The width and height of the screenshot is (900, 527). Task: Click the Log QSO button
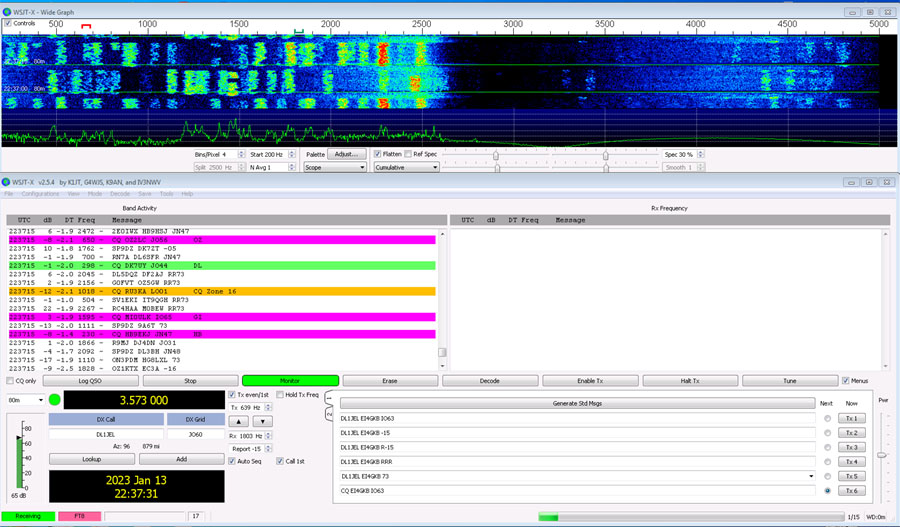click(x=90, y=381)
